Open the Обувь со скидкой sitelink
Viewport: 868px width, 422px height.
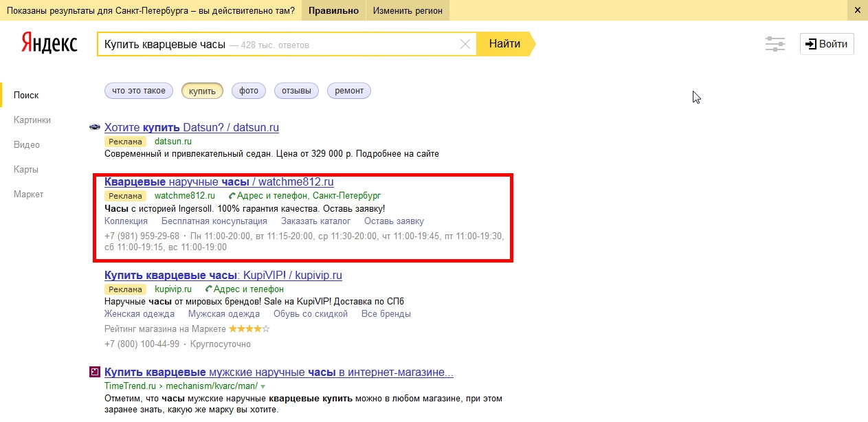(x=311, y=314)
